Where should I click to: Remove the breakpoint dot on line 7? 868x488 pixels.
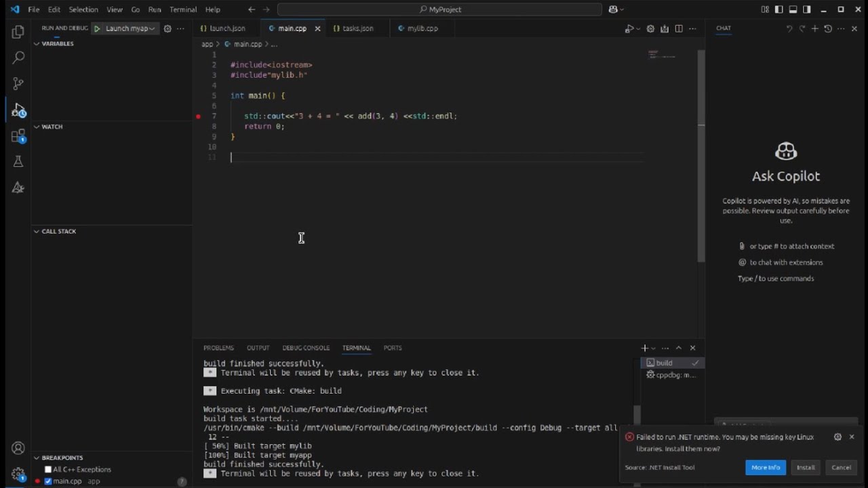tap(199, 116)
